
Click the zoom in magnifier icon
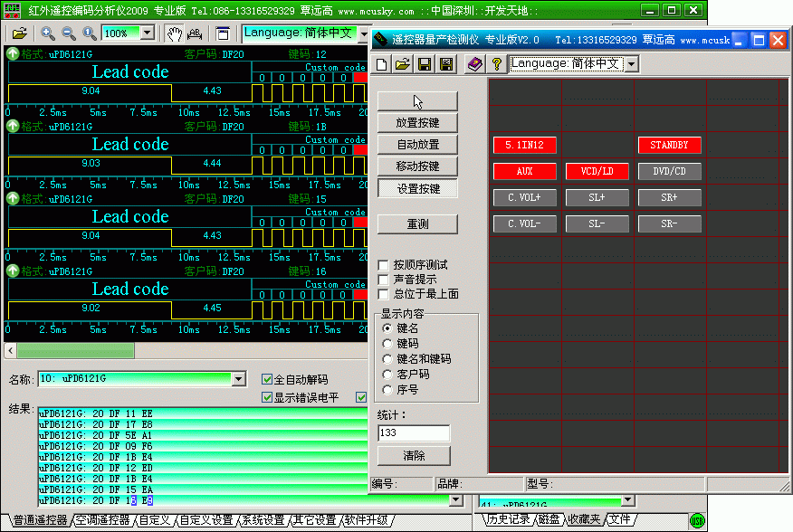click(48, 33)
